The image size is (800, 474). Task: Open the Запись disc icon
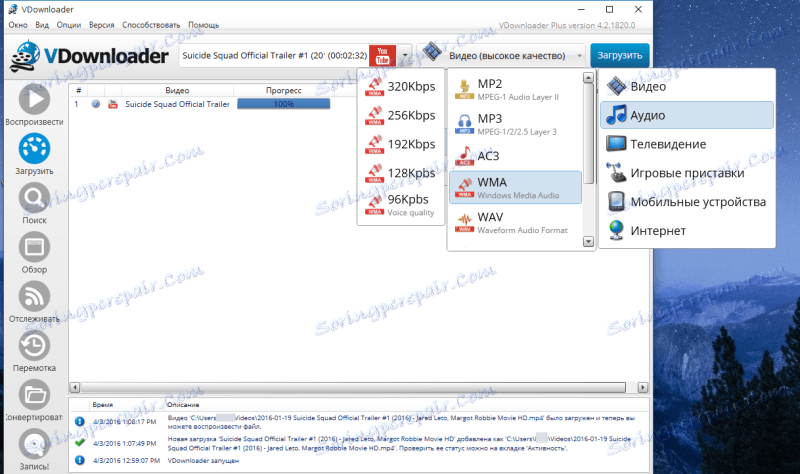(x=34, y=444)
